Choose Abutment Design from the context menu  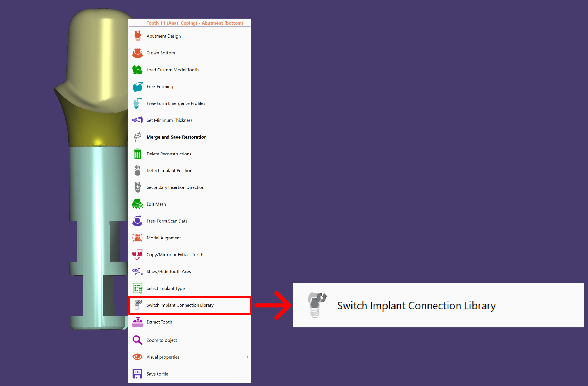point(190,36)
